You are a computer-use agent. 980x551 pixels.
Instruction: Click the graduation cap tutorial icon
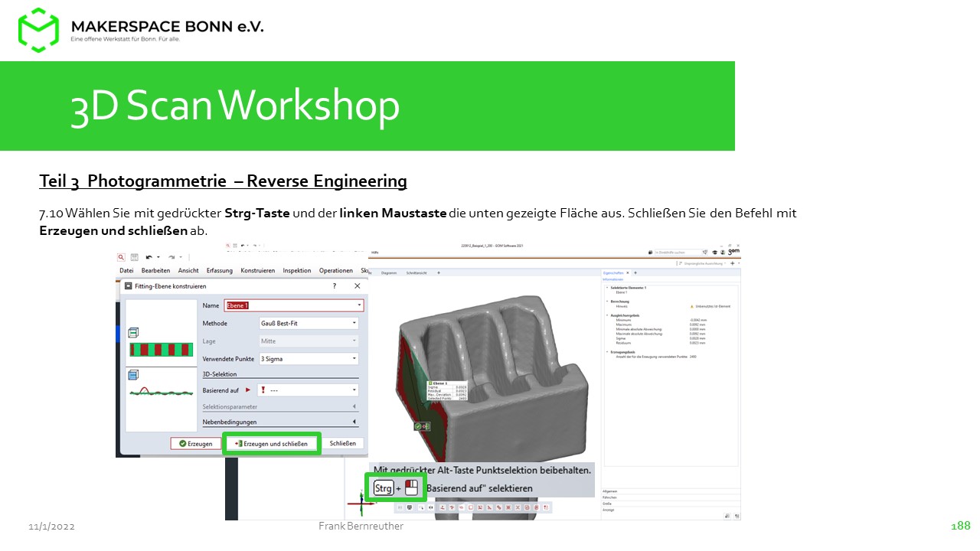pos(714,252)
